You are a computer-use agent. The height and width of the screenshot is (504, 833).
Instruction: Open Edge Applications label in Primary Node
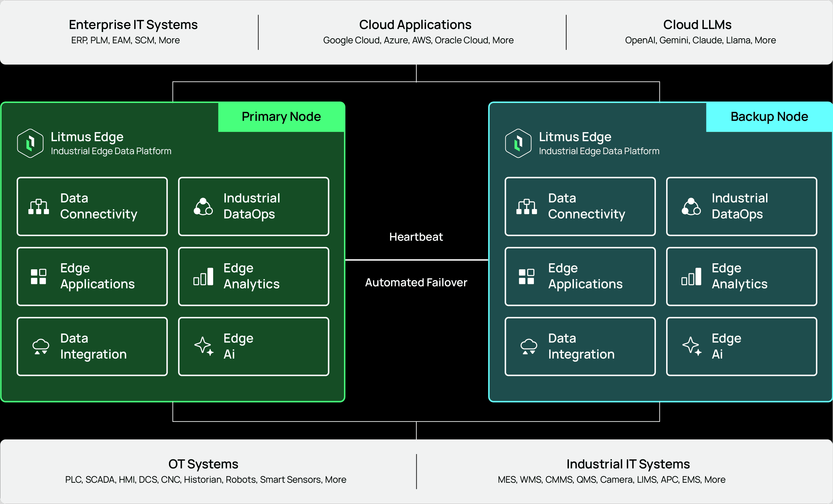tap(97, 276)
